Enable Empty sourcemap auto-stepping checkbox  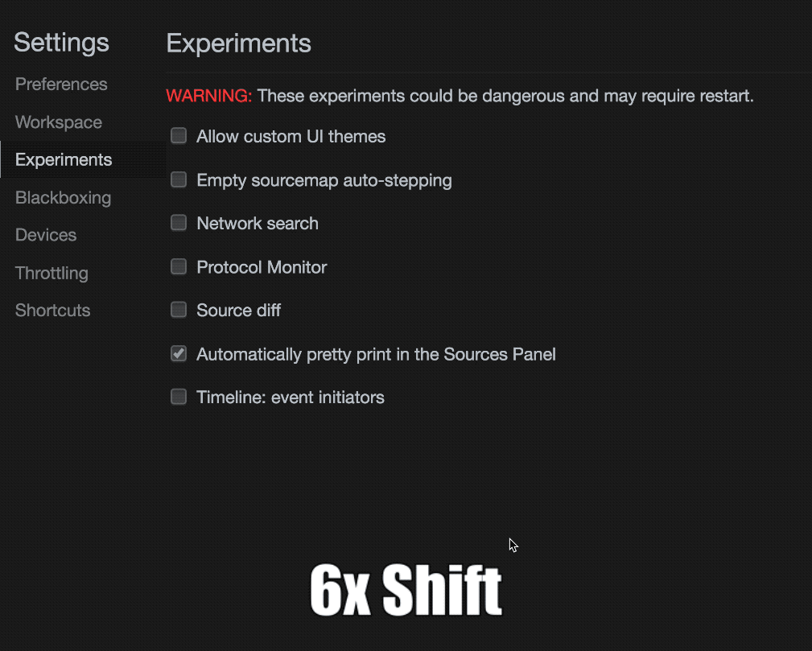[179, 179]
